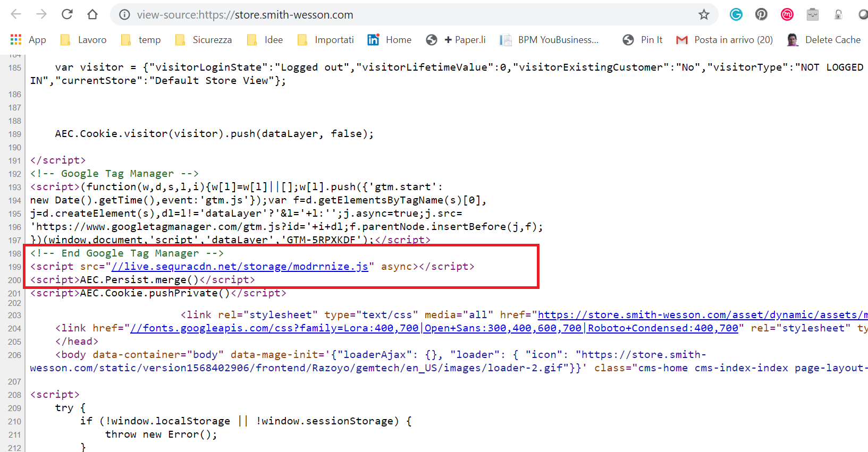This screenshot has height=452, width=868.
Task: Expand the Sicurezza bookmarks folder
Action: [x=204, y=40]
